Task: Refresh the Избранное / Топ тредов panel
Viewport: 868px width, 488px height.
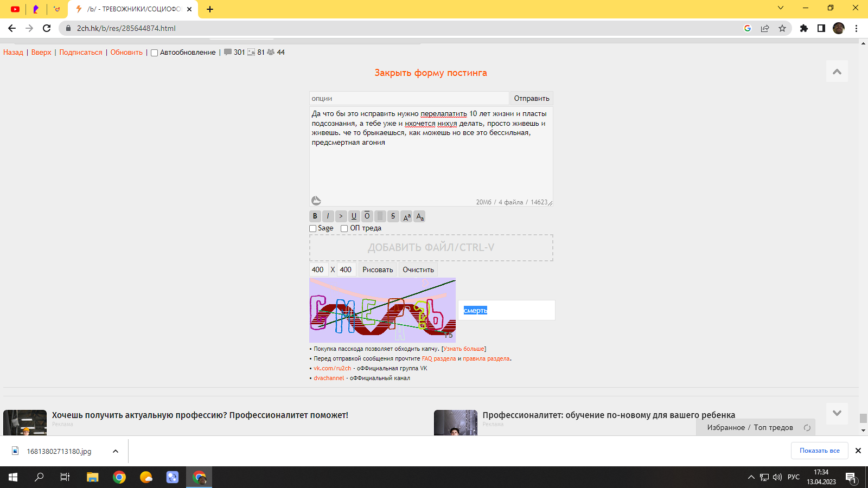Action: click(x=807, y=428)
